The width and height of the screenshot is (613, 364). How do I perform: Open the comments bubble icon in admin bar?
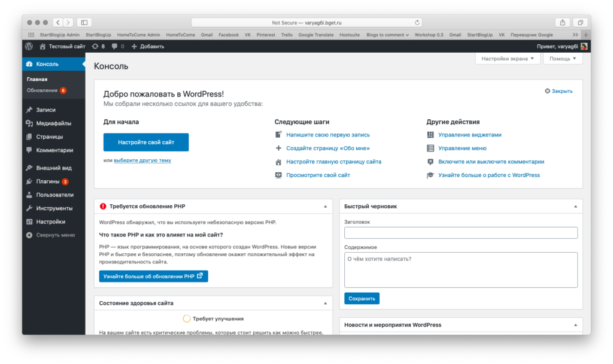click(114, 46)
